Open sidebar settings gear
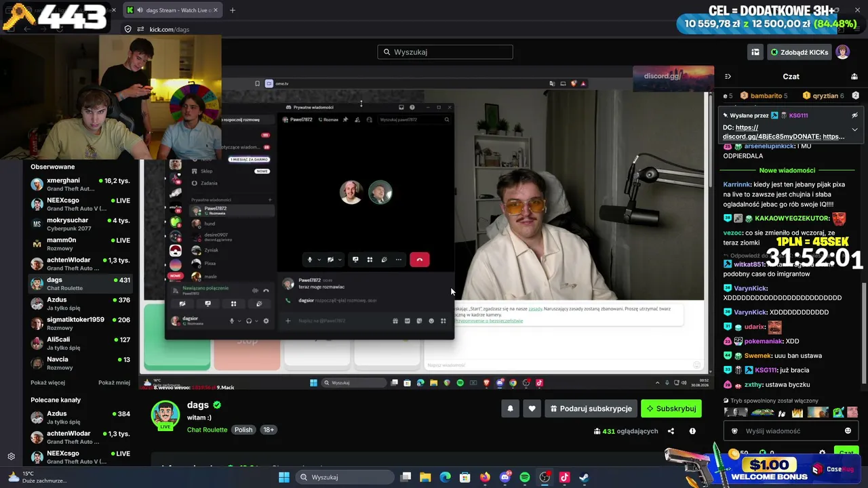Viewport: 868px width, 488px height. click(11, 456)
